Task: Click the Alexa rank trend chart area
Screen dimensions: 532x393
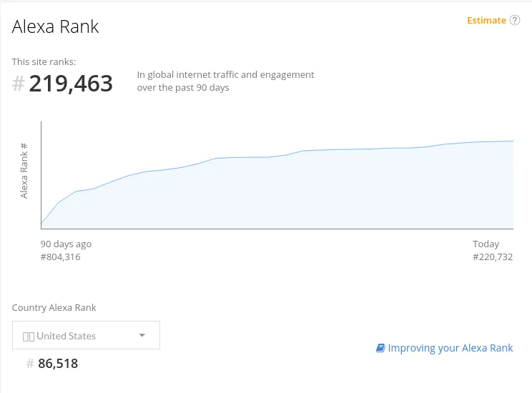Action: point(277,175)
